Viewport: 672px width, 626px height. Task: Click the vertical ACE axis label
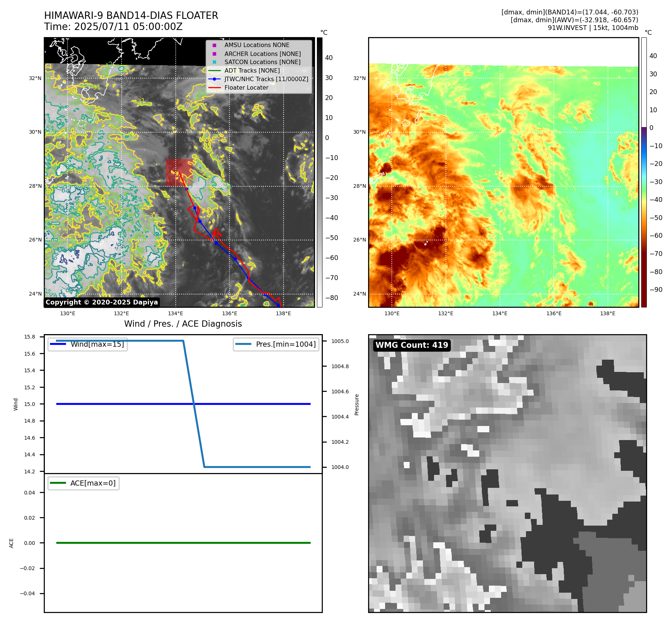tap(11, 543)
